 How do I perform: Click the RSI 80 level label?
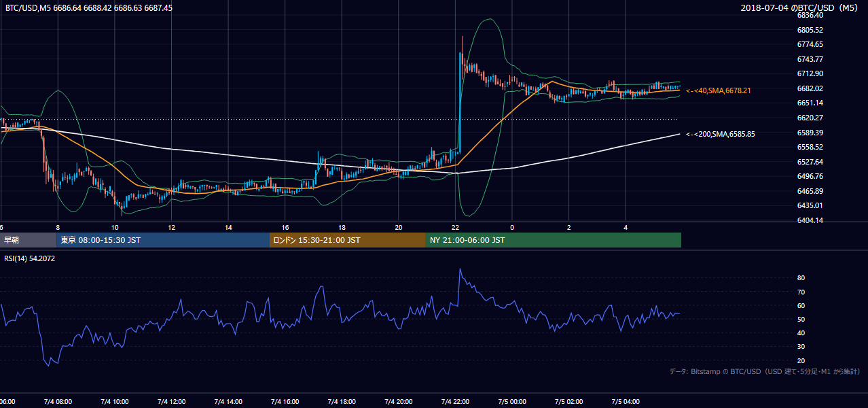[801, 278]
